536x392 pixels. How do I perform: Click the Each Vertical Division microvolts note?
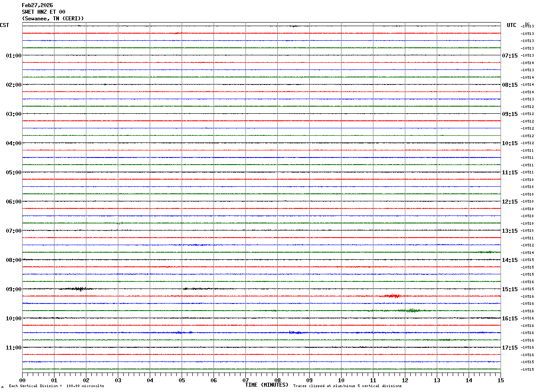click(x=56, y=386)
